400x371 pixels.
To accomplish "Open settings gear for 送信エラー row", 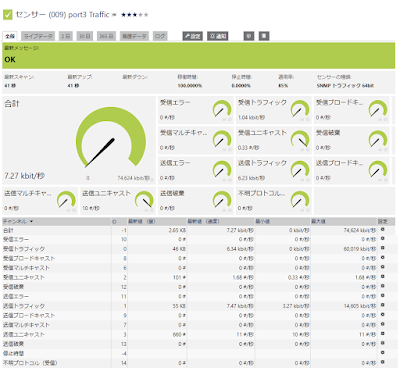I will tap(382, 296).
